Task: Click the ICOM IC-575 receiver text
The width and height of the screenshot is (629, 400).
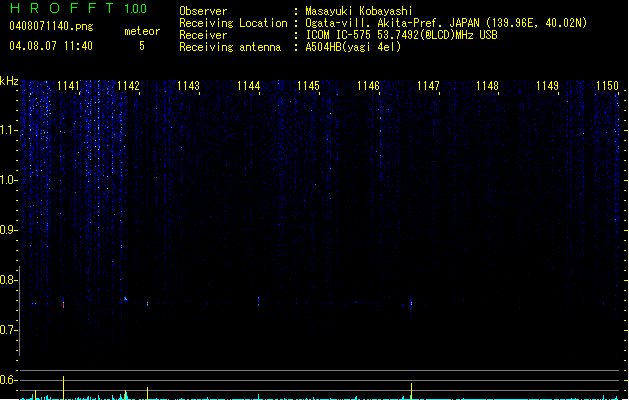Action: [x=401, y=35]
